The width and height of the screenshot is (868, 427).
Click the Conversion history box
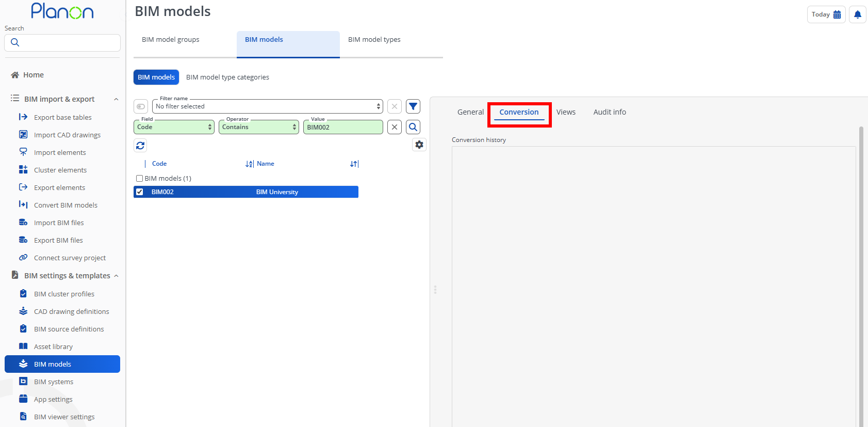tap(654, 287)
